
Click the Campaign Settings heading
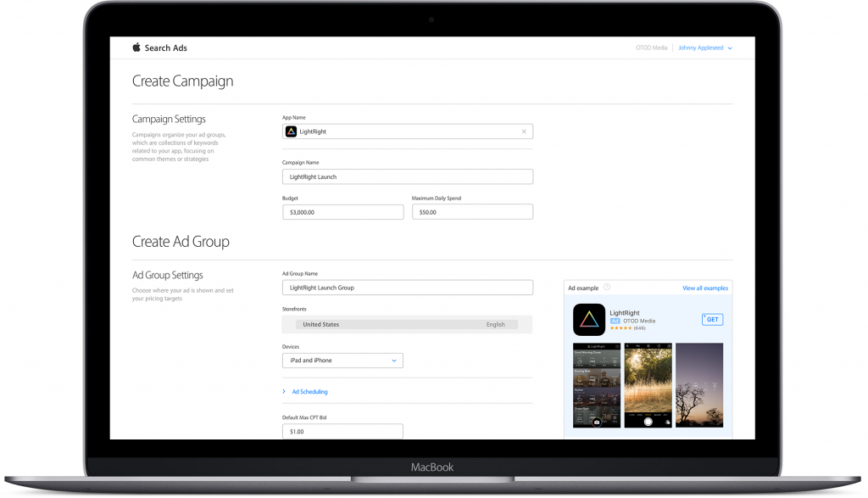169,119
